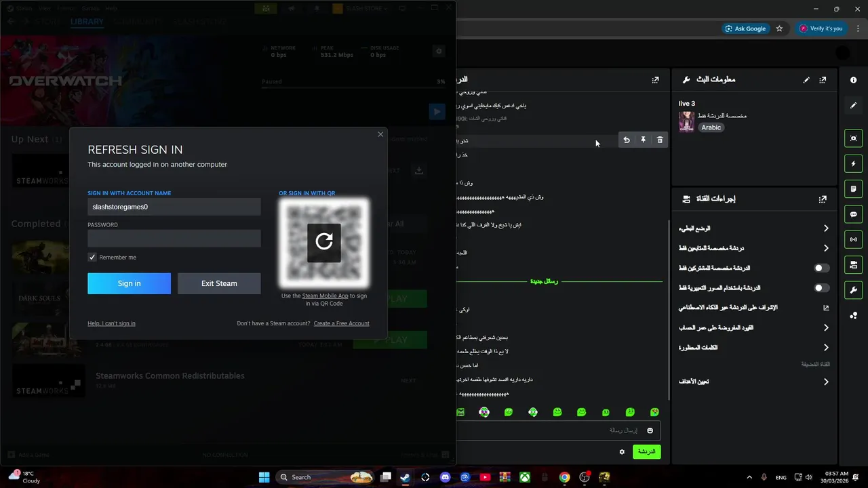Open the Help, I can't sign in link
Image resolution: width=868 pixels, height=488 pixels.
tap(111, 323)
